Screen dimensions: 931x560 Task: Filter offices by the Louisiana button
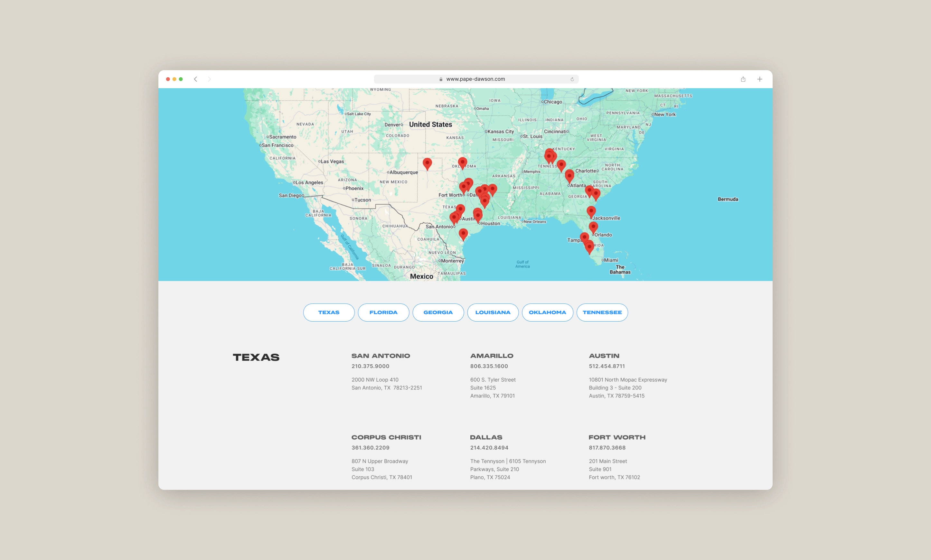493,313
